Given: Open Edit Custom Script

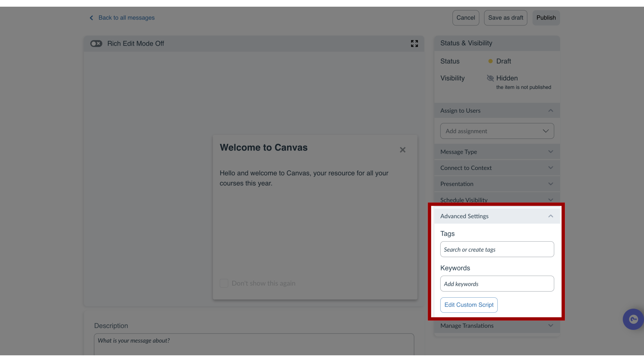Looking at the screenshot, I should pyautogui.click(x=469, y=305).
